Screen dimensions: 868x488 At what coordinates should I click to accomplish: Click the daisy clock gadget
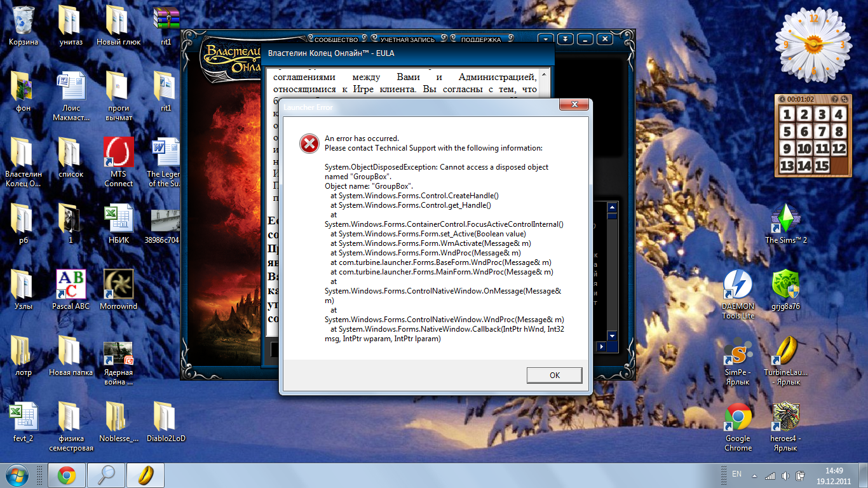tap(814, 44)
